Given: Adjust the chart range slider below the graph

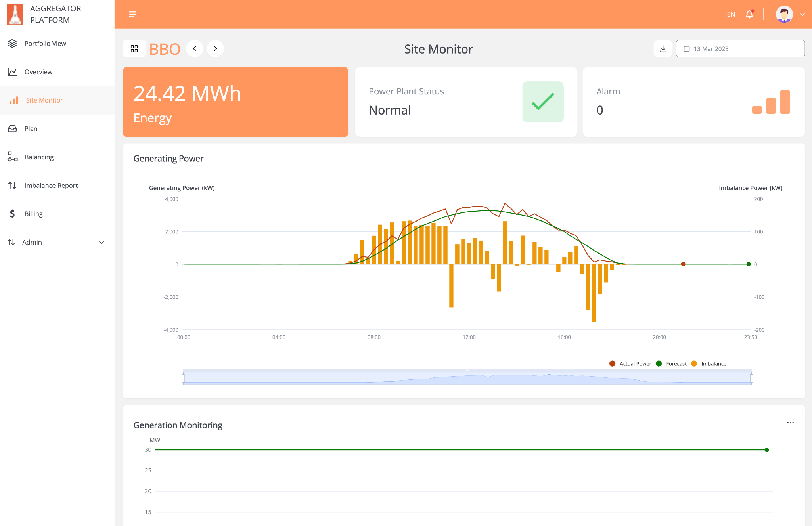Looking at the screenshot, I should pyautogui.click(x=468, y=377).
